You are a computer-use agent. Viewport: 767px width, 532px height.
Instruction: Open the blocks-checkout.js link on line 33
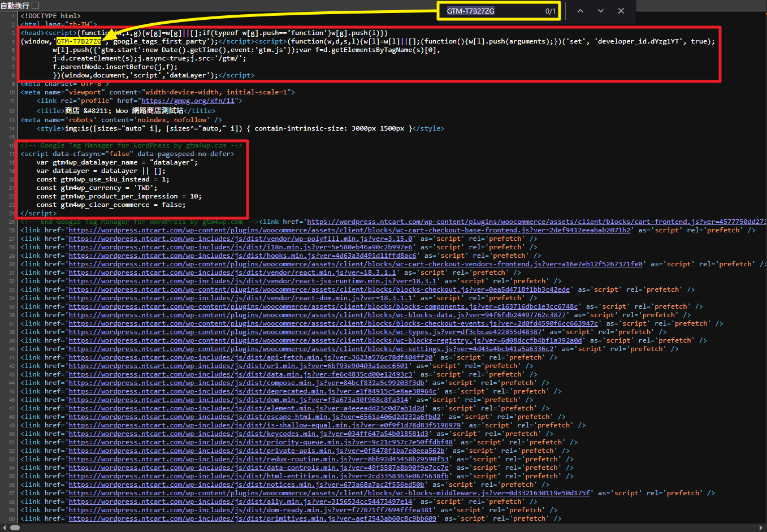319,289
